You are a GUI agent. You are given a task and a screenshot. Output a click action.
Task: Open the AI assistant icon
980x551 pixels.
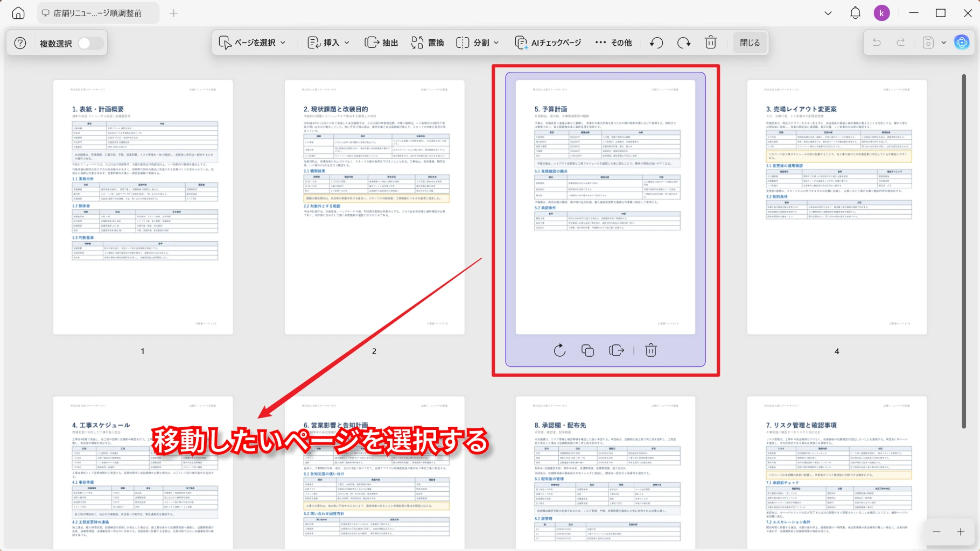[962, 43]
